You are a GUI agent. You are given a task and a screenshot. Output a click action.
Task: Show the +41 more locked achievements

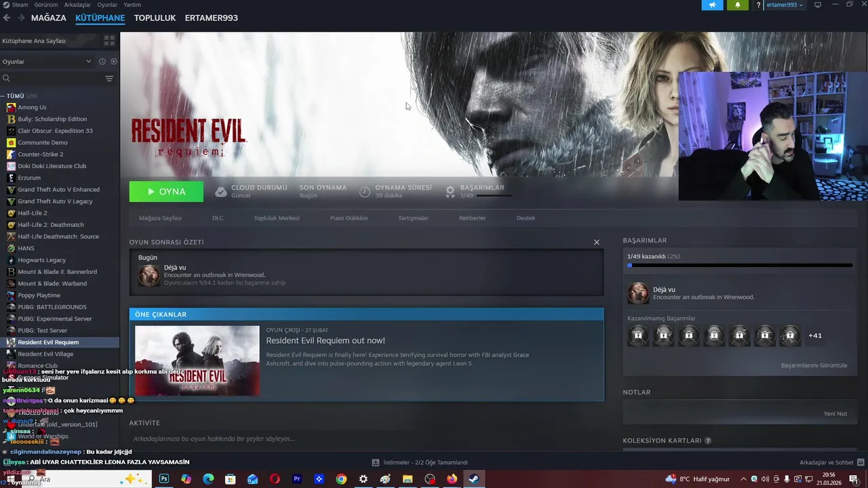coord(815,335)
